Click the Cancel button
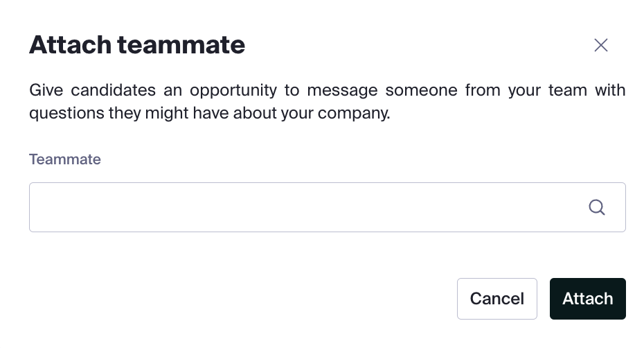The height and width of the screenshot is (348, 644). pyautogui.click(x=497, y=299)
